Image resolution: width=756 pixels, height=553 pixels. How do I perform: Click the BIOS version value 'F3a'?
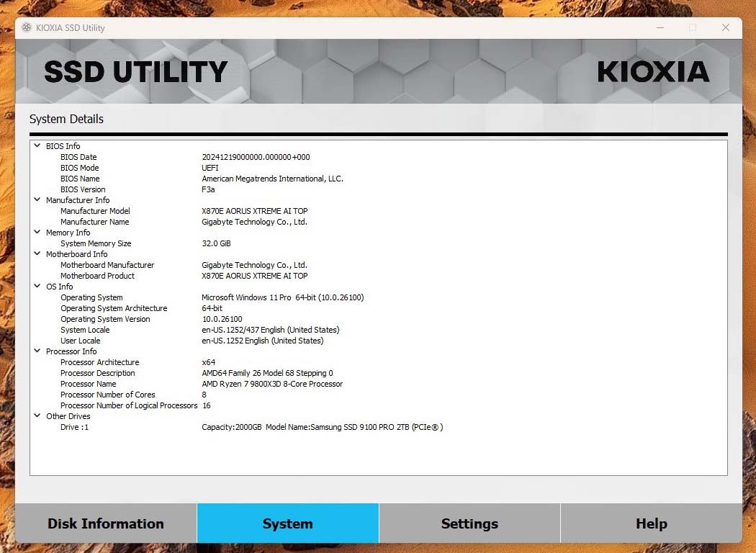[x=208, y=189]
